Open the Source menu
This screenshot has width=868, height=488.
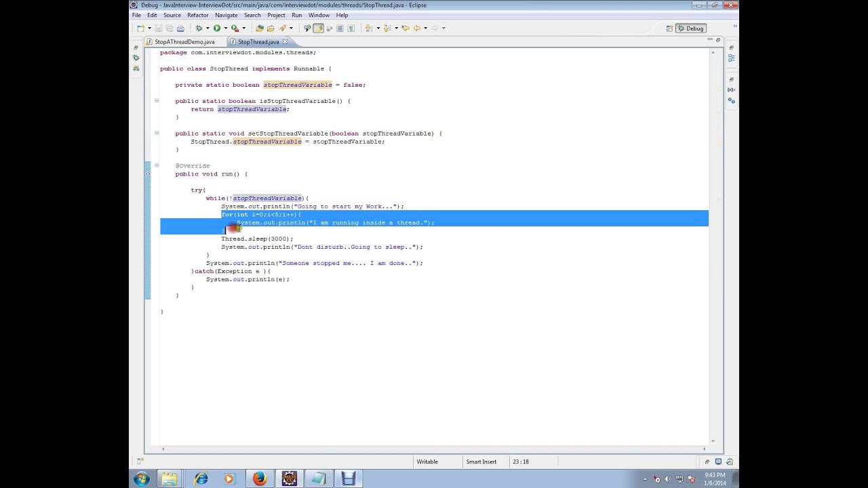click(172, 15)
